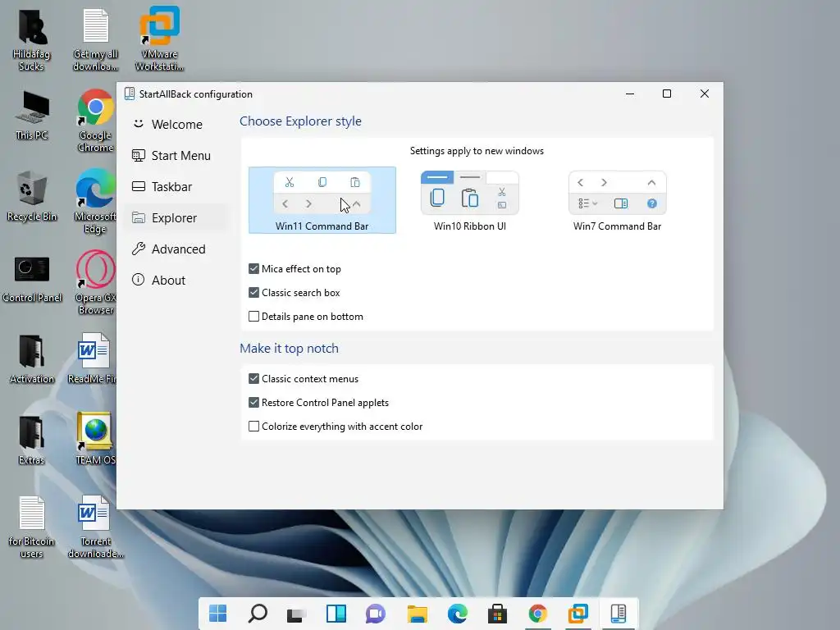Open Microsoft Store from the taskbar
The width and height of the screenshot is (840, 630).
click(497, 614)
